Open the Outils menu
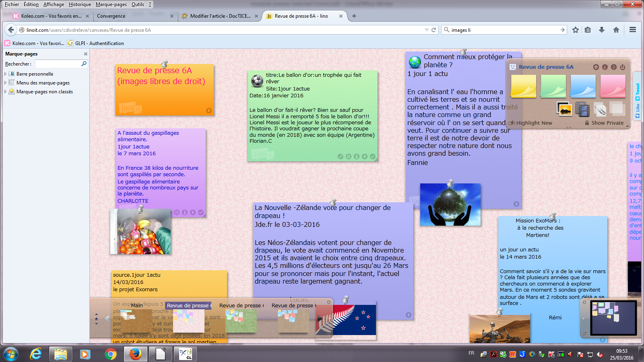This screenshot has height=362, width=644. pyautogui.click(x=138, y=4)
